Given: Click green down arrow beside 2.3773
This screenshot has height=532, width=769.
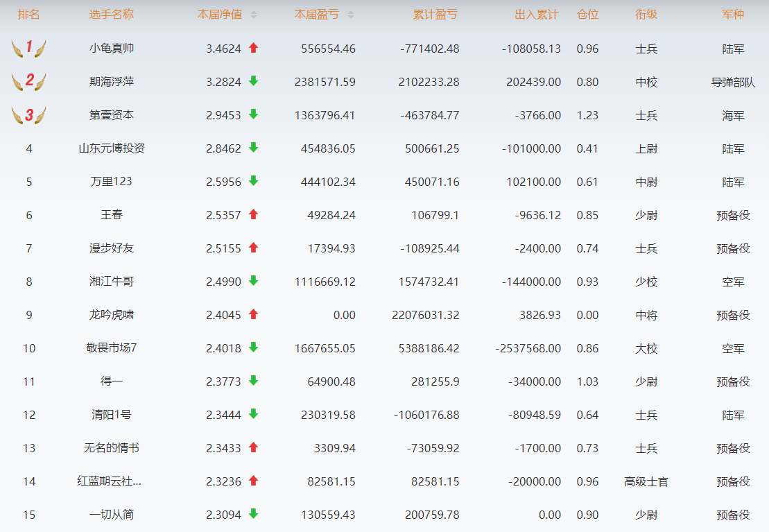Looking at the screenshot, I should pyautogui.click(x=254, y=380).
